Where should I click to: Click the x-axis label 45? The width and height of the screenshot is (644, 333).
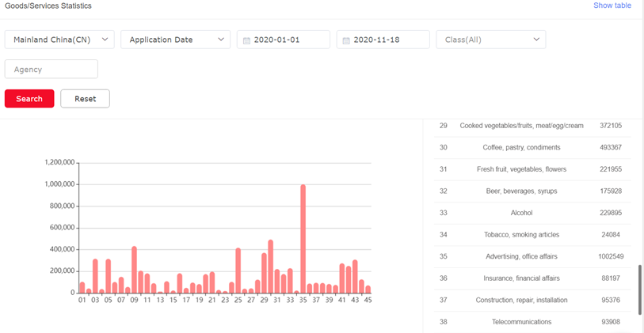click(x=368, y=300)
